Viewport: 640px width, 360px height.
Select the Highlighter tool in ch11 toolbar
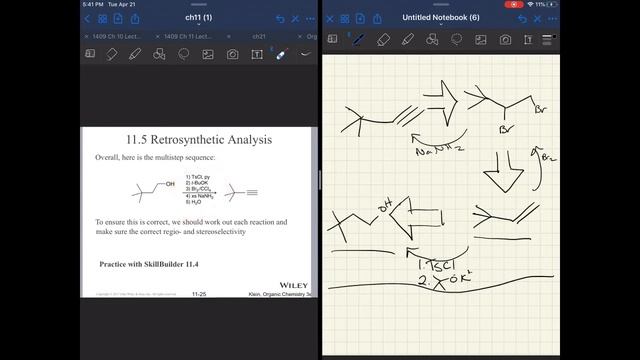click(135, 54)
